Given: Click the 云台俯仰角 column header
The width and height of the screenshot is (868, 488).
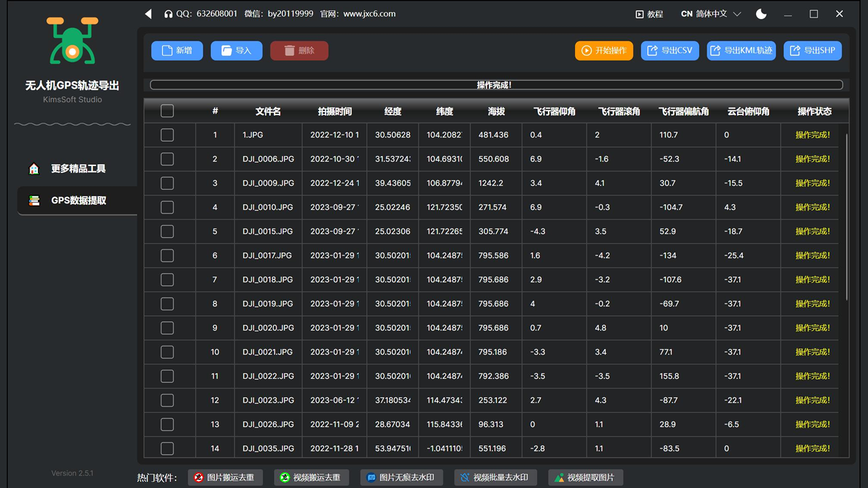Looking at the screenshot, I should click(748, 111).
